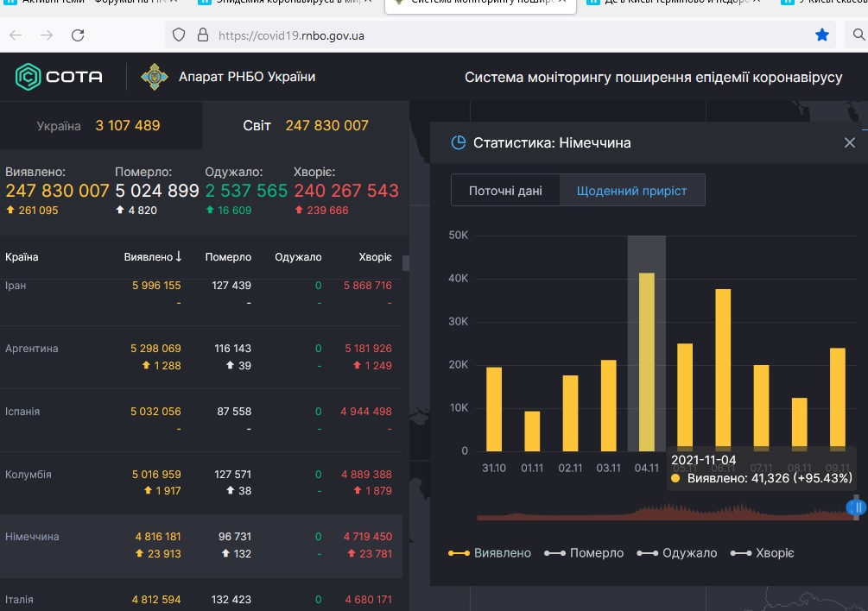868x611 pixels.
Task: Click the RNBO Ukraine emblem icon
Action: (x=155, y=77)
